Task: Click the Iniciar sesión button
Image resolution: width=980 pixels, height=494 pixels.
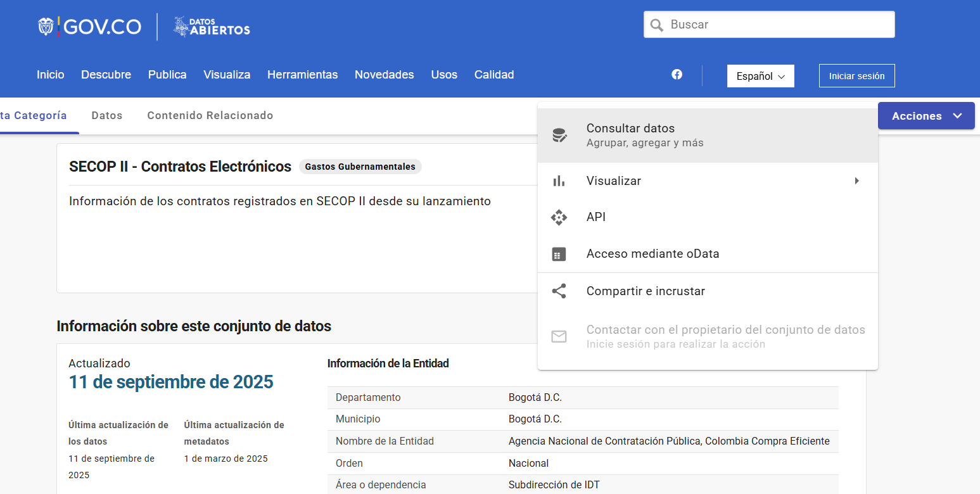Action: (x=856, y=76)
